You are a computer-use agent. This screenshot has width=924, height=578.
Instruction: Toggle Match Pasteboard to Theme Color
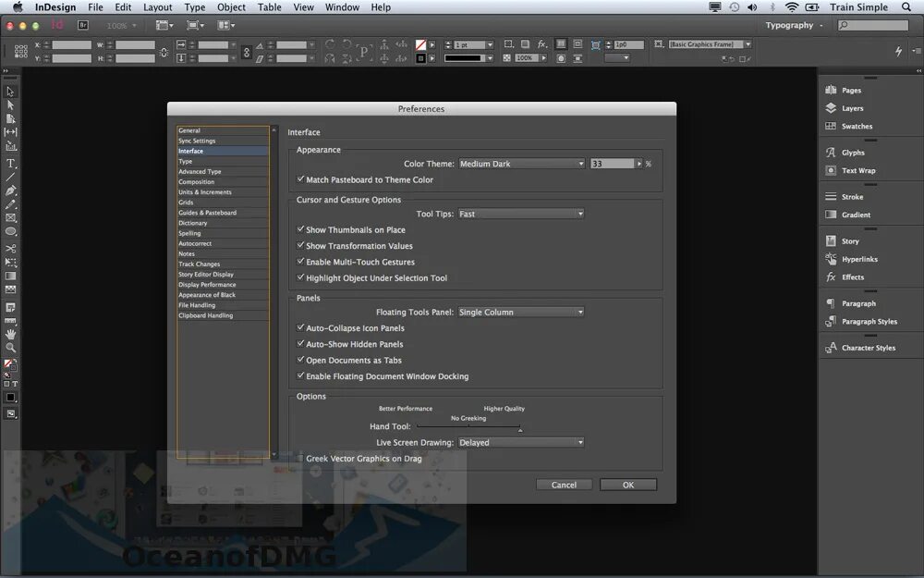300,179
